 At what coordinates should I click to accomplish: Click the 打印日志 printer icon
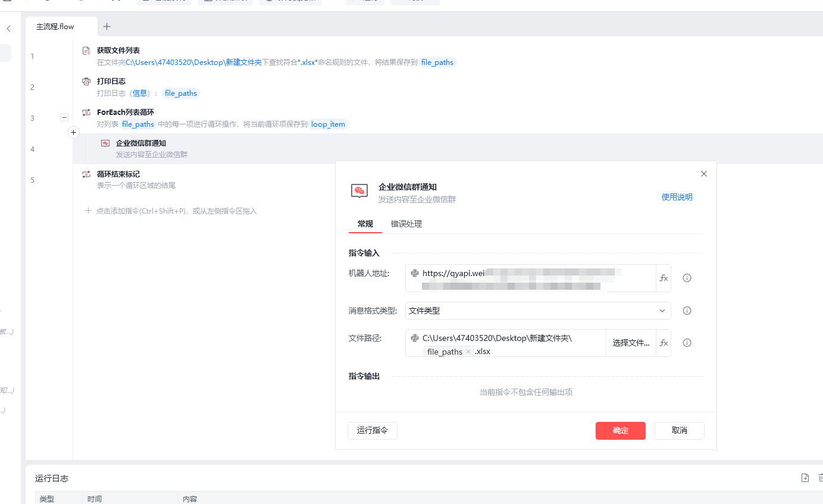tap(86, 82)
